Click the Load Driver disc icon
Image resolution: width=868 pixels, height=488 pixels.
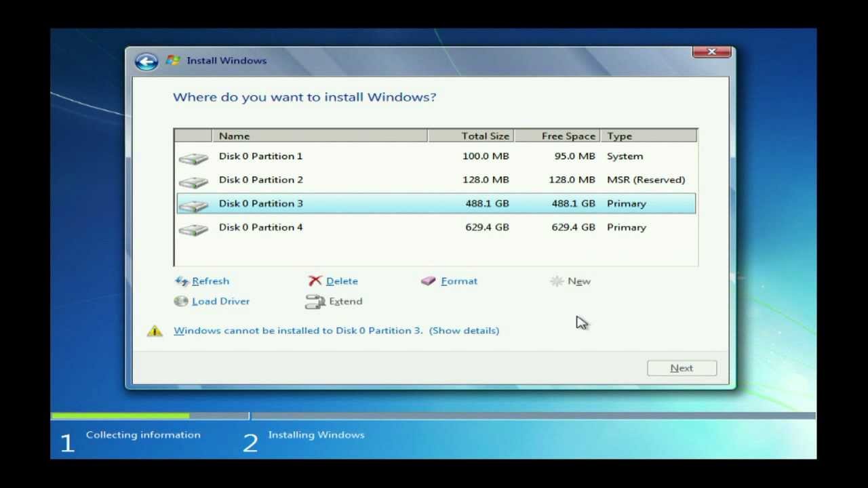[x=181, y=301]
